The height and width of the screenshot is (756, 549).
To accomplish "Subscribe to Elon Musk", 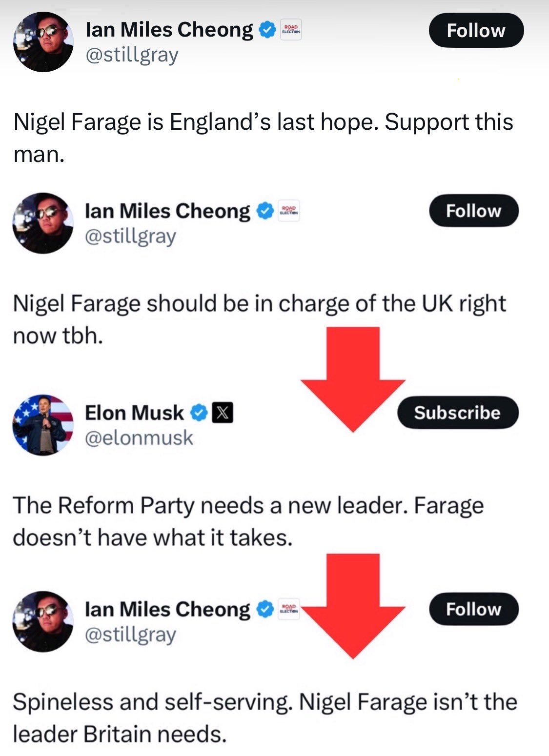I will (x=458, y=413).
